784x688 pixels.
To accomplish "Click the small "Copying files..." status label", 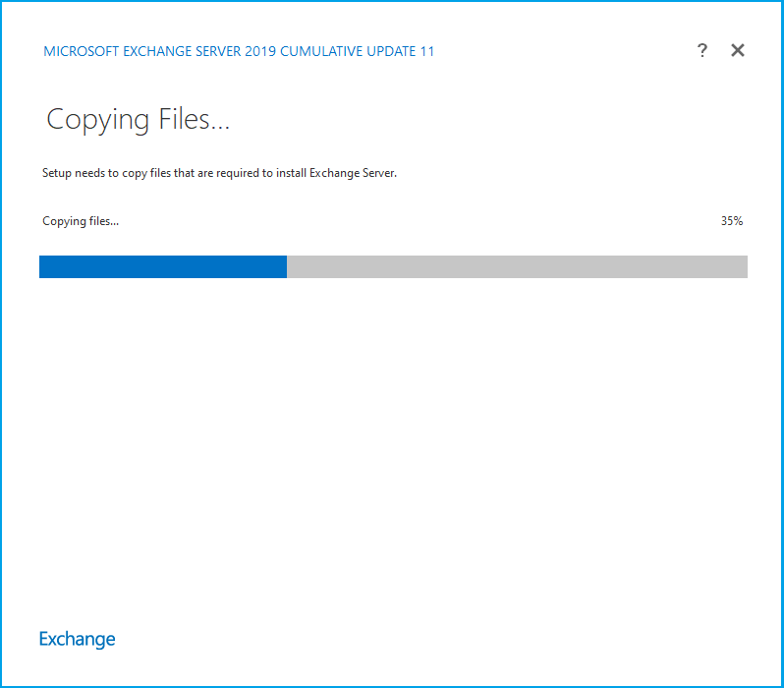I will [x=81, y=221].
